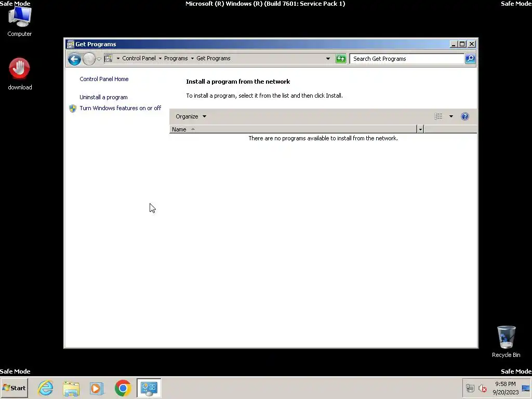
Task: Open Uninstall a program link
Action: pyautogui.click(x=103, y=97)
